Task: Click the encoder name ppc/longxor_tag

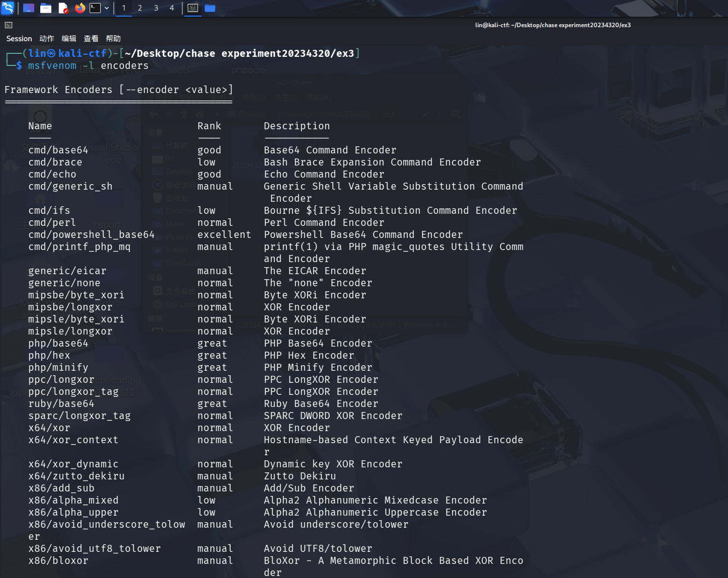Action: (74, 392)
